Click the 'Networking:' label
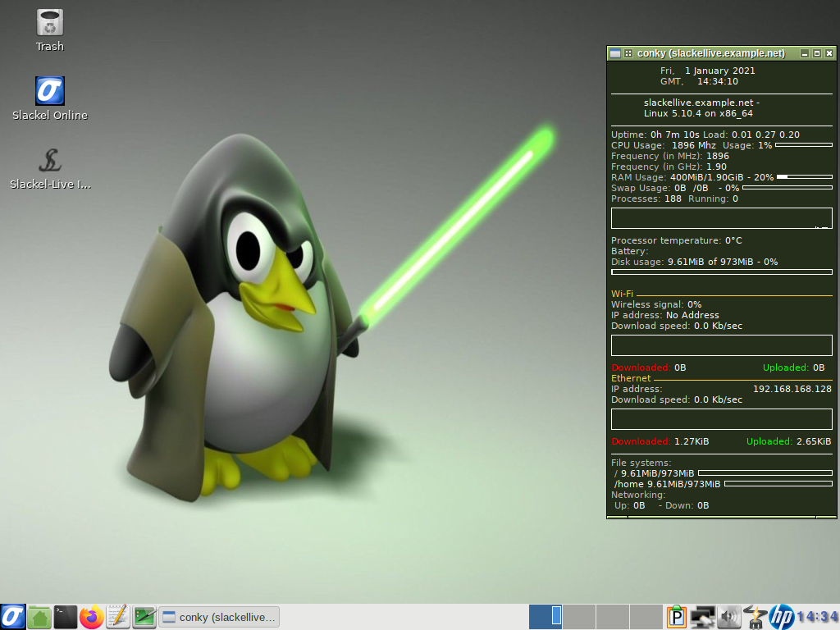 [638, 495]
